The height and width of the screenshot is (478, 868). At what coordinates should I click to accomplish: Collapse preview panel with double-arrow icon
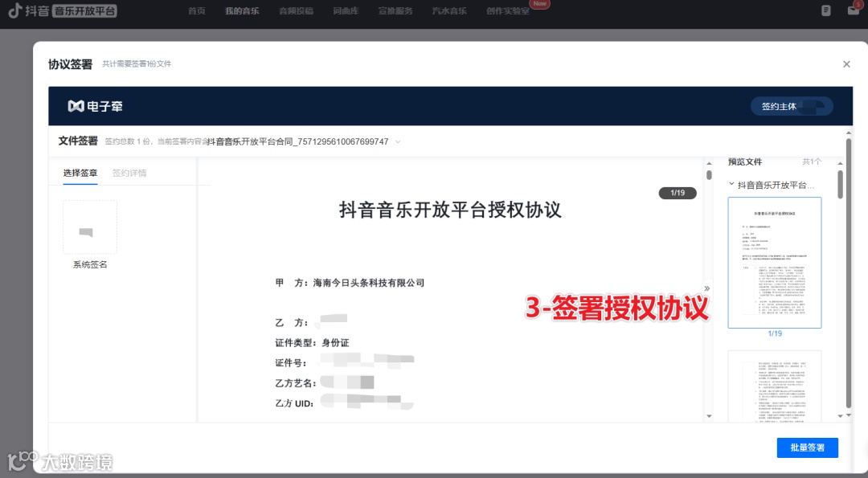(707, 288)
